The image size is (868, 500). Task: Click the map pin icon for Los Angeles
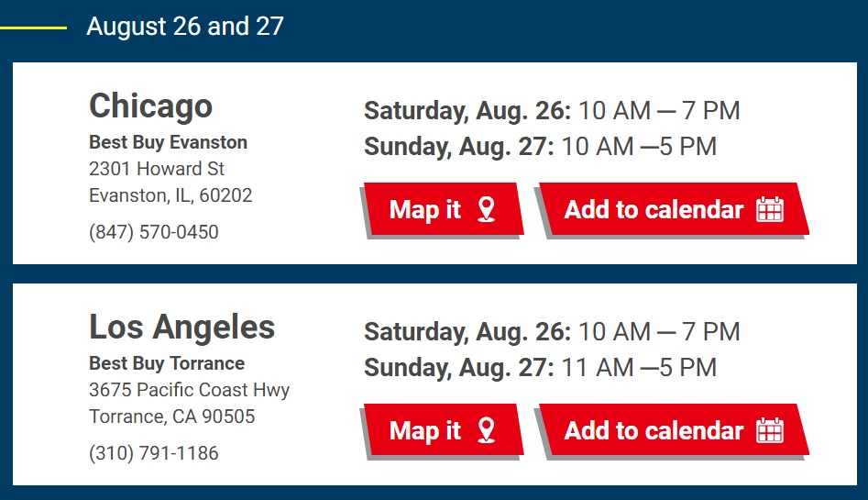point(486,430)
